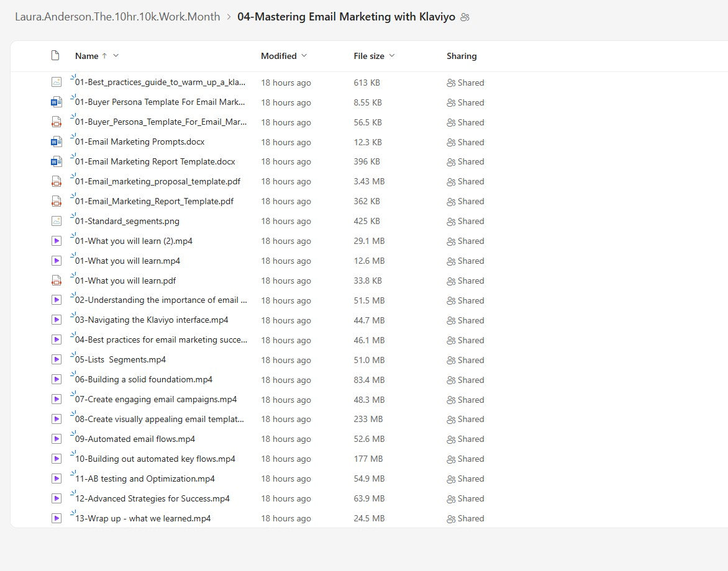Screen dimensions: 728x571
Task: Open the Name column sort dropdown
Action: click(116, 56)
